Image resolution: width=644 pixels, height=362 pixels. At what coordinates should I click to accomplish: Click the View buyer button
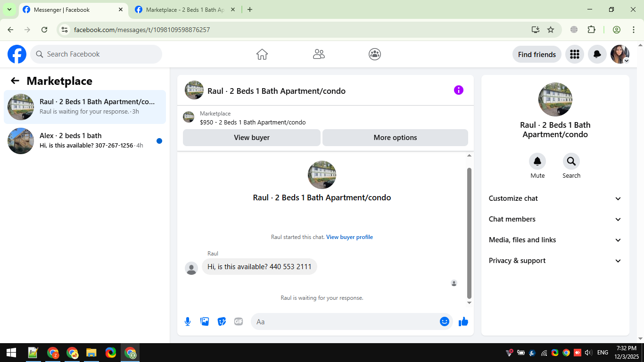click(252, 138)
